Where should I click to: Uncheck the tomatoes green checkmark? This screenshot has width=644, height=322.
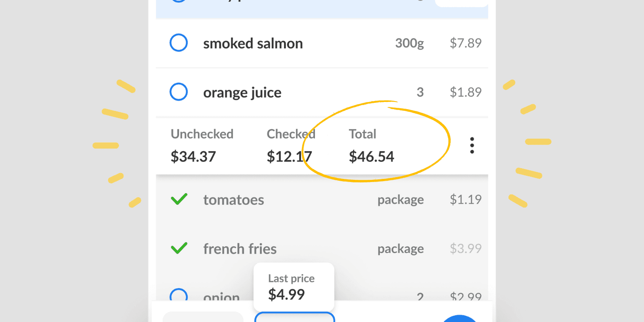tap(179, 199)
